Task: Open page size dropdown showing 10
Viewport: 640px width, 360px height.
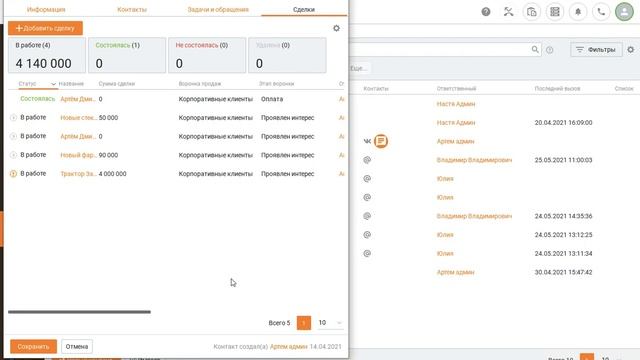Action: click(x=330, y=322)
